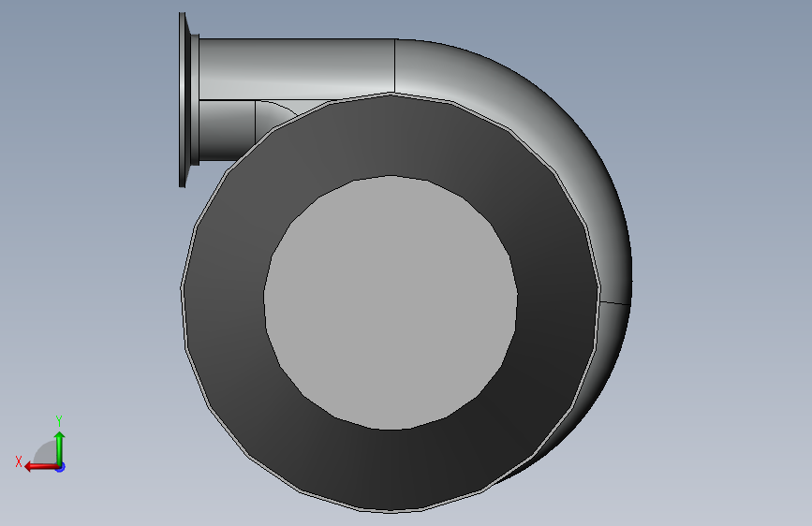
Task: Select the outlet flange disc of the blower
Action: click(183, 99)
